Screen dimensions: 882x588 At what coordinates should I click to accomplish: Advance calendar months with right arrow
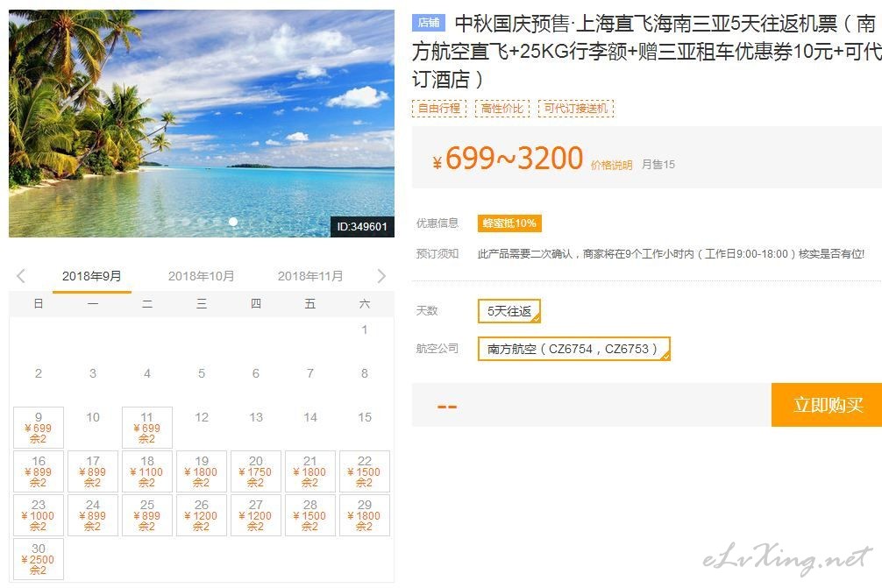click(x=381, y=276)
